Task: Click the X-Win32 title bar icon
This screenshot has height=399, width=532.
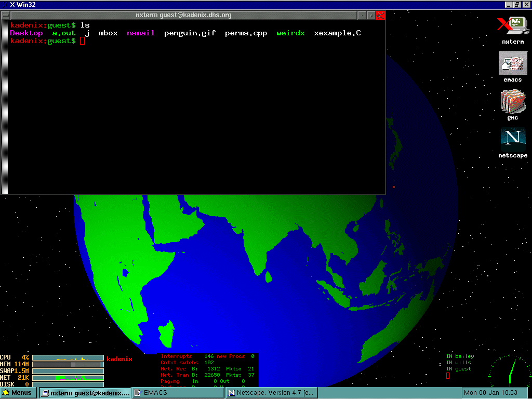Action: [x=5, y=5]
